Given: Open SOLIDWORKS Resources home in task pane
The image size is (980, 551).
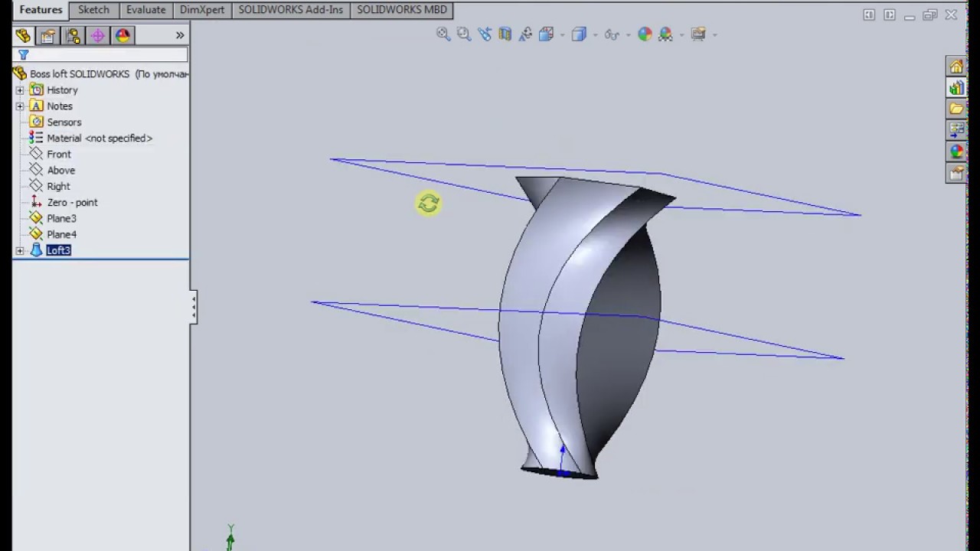Looking at the screenshot, I should point(956,67).
